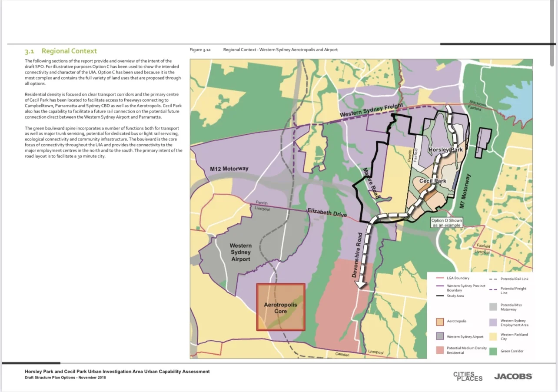Click the Potential M12 Motorway legend swatch
This screenshot has width=558, height=392.
click(x=493, y=307)
